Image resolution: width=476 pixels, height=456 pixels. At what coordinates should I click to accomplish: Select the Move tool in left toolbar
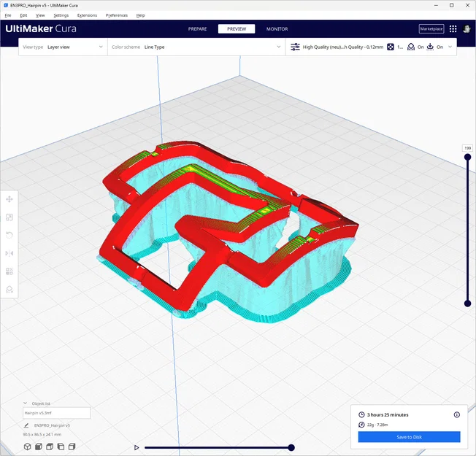(9, 199)
